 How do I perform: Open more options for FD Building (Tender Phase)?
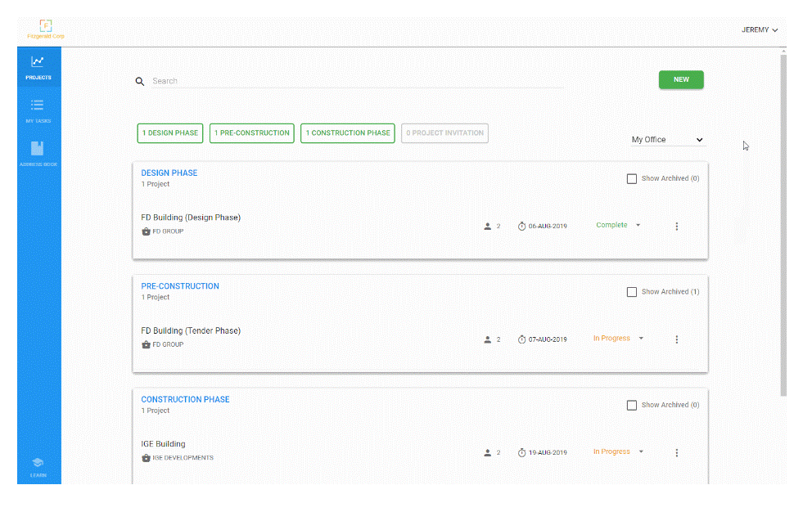pyautogui.click(x=676, y=339)
